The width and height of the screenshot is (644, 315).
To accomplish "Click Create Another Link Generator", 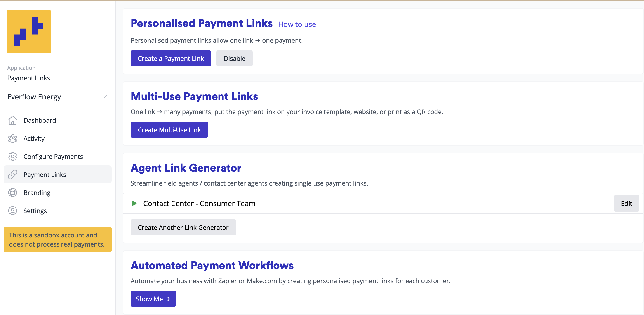I will click(183, 227).
